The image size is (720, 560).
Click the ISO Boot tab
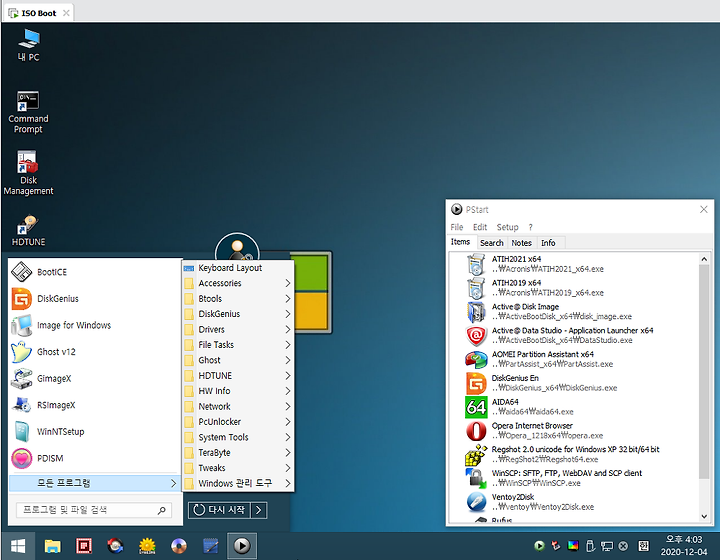pyautogui.click(x=39, y=13)
